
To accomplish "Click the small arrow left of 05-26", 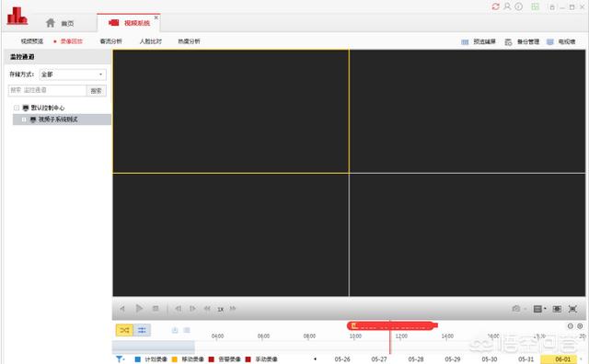I will 315,358.
